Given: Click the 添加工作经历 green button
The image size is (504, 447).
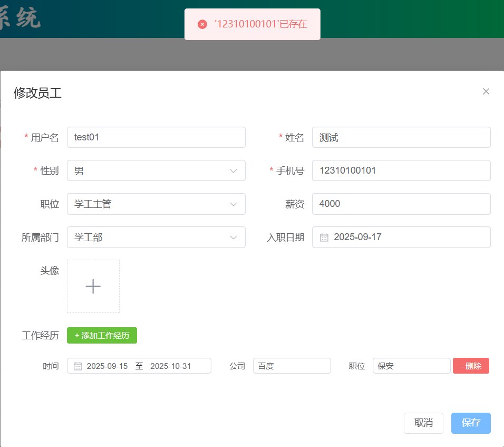Looking at the screenshot, I should 102,335.
